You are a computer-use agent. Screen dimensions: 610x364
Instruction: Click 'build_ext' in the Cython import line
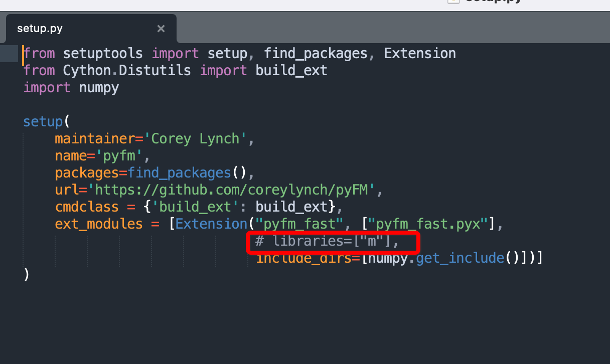click(x=291, y=71)
